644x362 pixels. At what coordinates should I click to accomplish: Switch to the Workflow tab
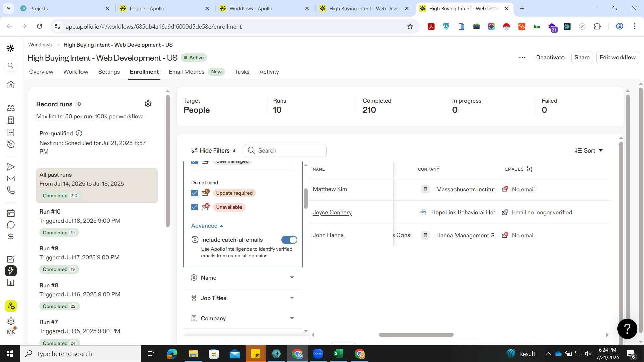[76, 72]
